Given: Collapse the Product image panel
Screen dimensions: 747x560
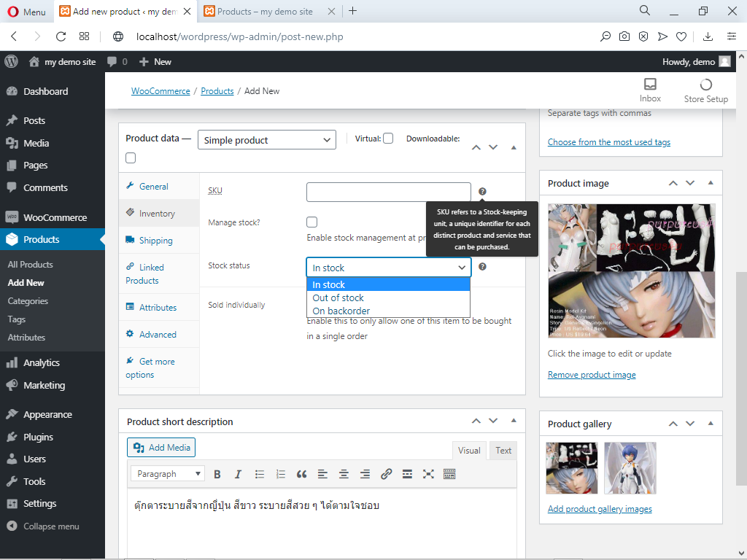Looking at the screenshot, I should [711, 183].
